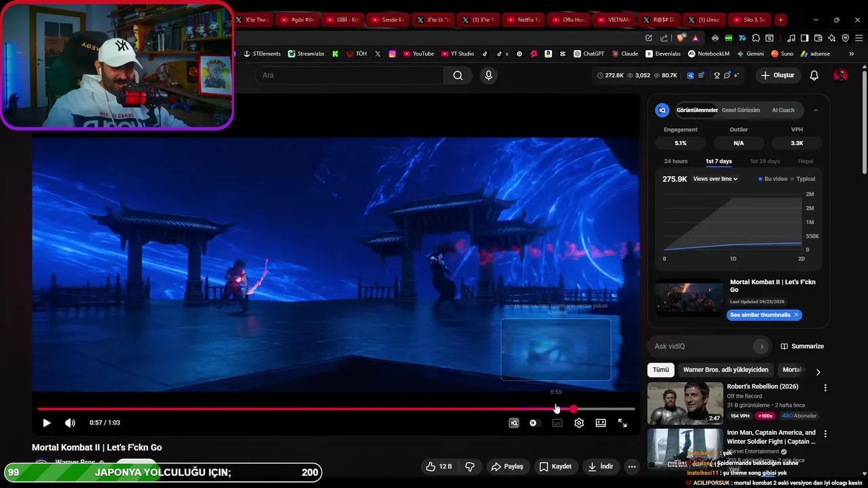Open the NotebookLM bookmark
The height and width of the screenshot is (488, 868).
click(x=709, y=54)
